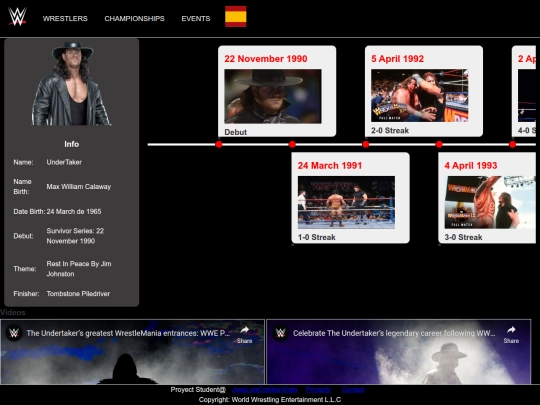Screen dimensions: 540x405
Task: Click the 'Videos' section heading
Action: click(13, 312)
